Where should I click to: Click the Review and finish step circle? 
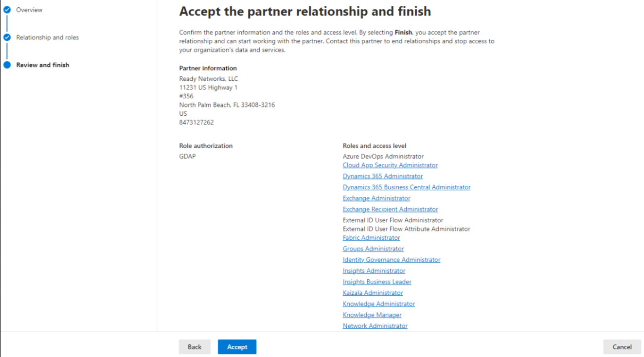pyautogui.click(x=7, y=65)
